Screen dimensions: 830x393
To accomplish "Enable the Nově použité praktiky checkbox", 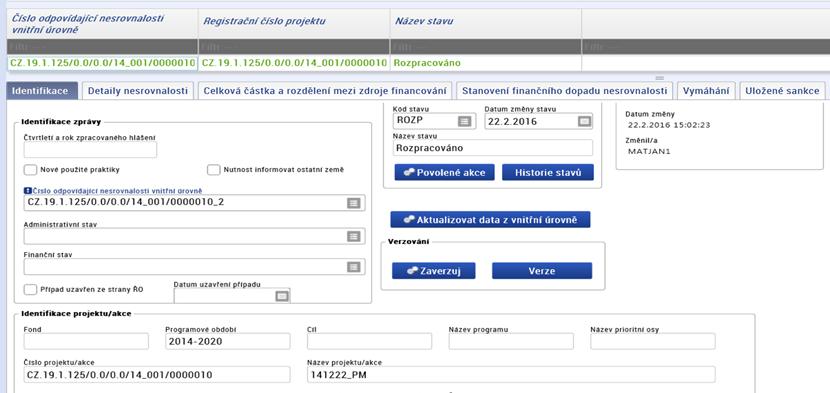I will [x=30, y=170].
